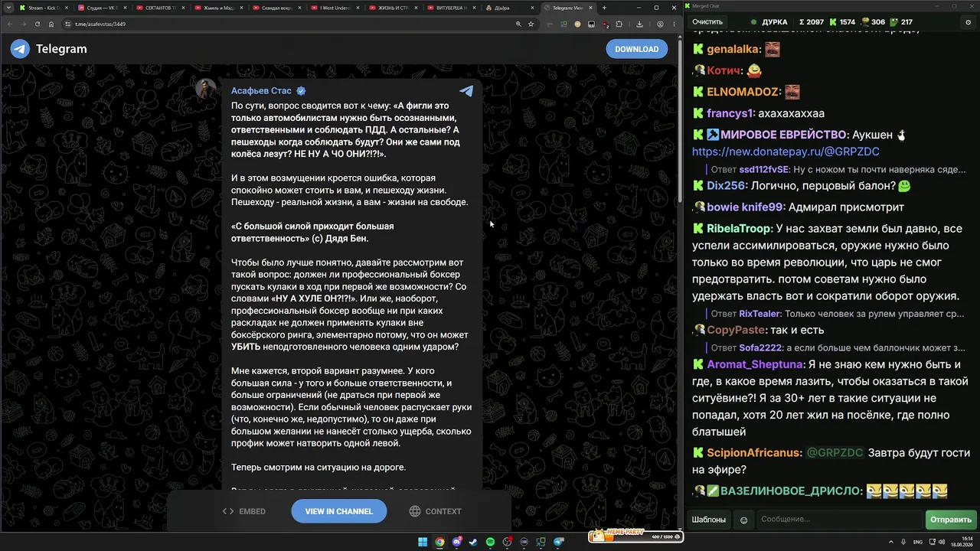Click the username ELNOMADOZ in chat
This screenshot has height=551, width=980.
pos(743,92)
